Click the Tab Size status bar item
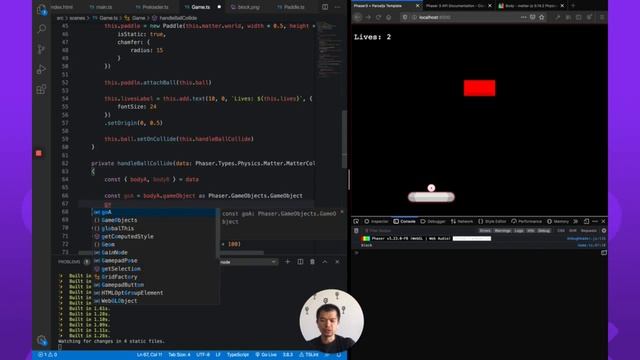 point(179,355)
